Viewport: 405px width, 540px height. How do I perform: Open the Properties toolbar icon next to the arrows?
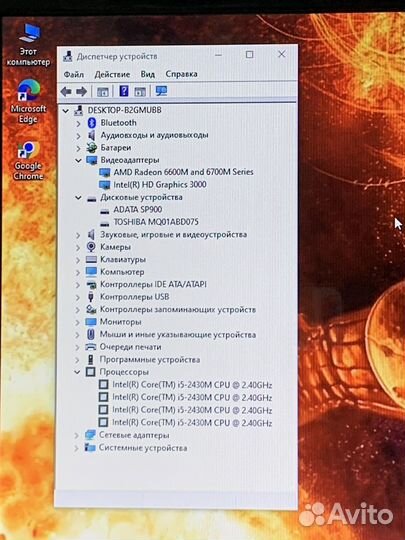[103, 92]
